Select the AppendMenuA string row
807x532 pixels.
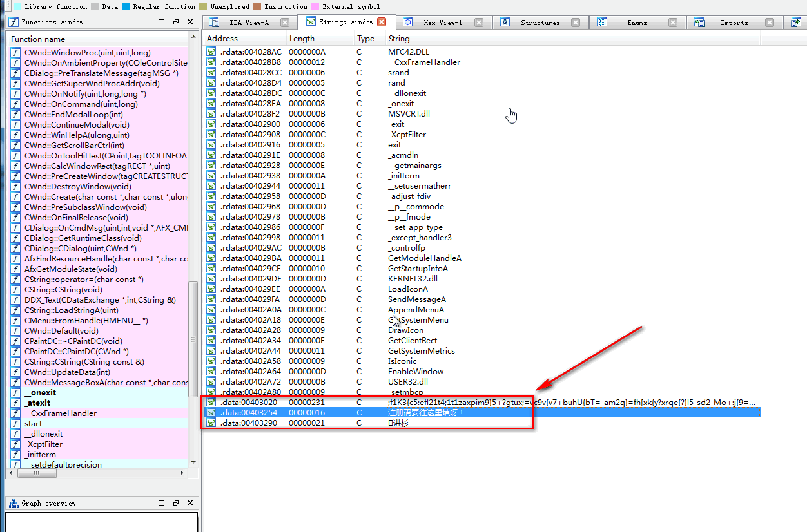pos(481,310)
